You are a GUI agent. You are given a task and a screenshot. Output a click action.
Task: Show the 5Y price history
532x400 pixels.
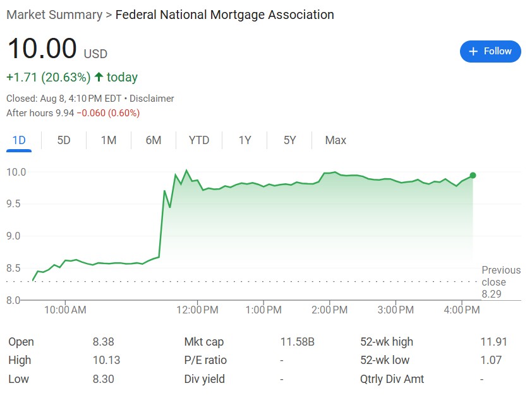click(x=289, y=140)
